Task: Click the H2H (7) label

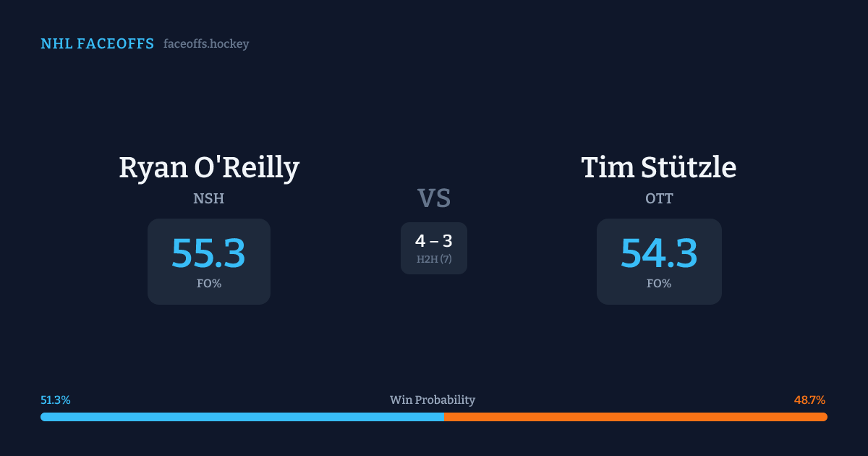Action: point(434,259)
